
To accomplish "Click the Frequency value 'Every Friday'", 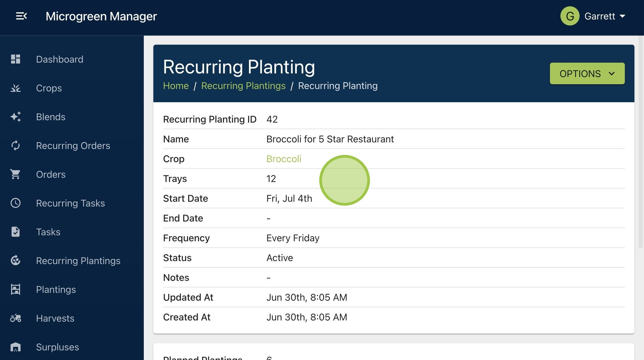I will pos(293,238).
